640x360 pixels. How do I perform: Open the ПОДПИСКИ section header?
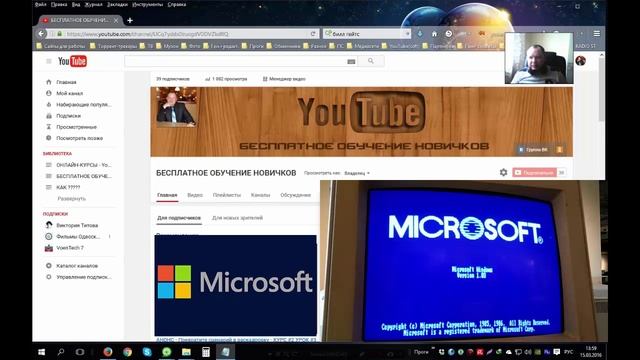(55, 214)
